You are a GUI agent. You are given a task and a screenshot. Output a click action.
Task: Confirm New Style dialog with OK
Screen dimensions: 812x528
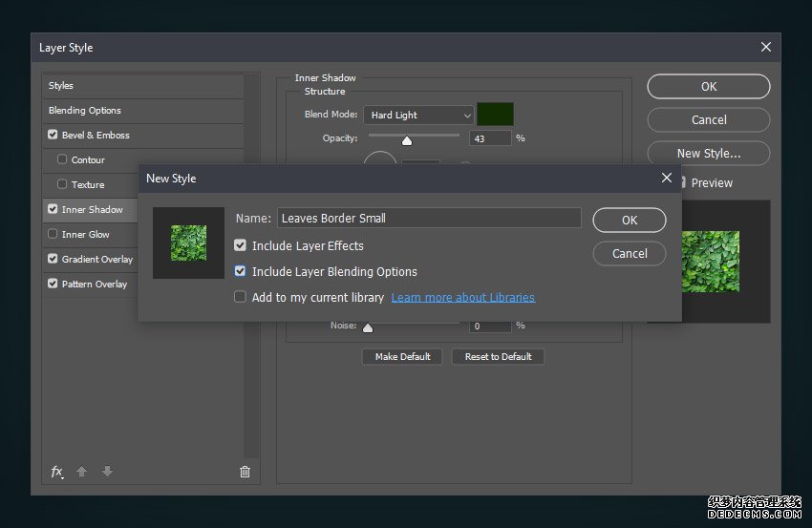coord(630,220)
